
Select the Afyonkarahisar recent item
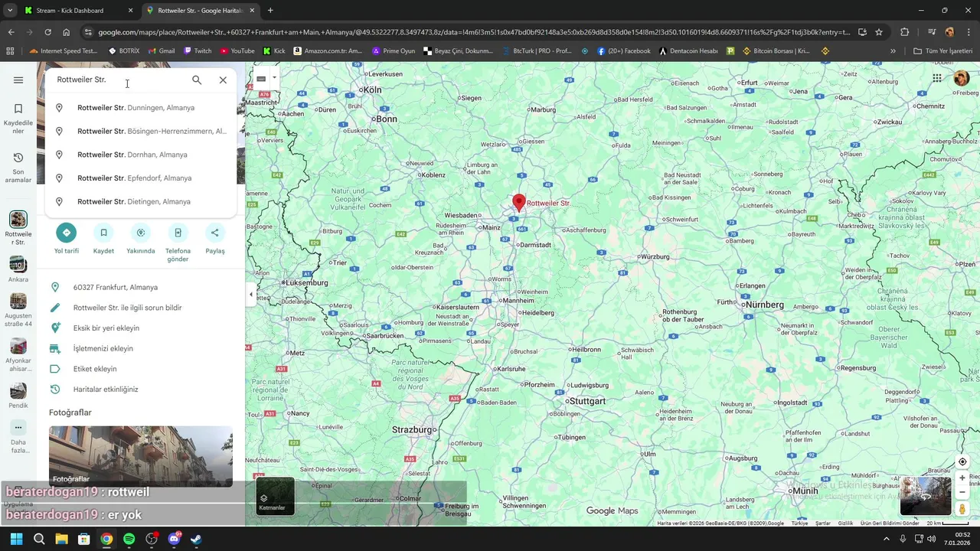tap(18, 355)
